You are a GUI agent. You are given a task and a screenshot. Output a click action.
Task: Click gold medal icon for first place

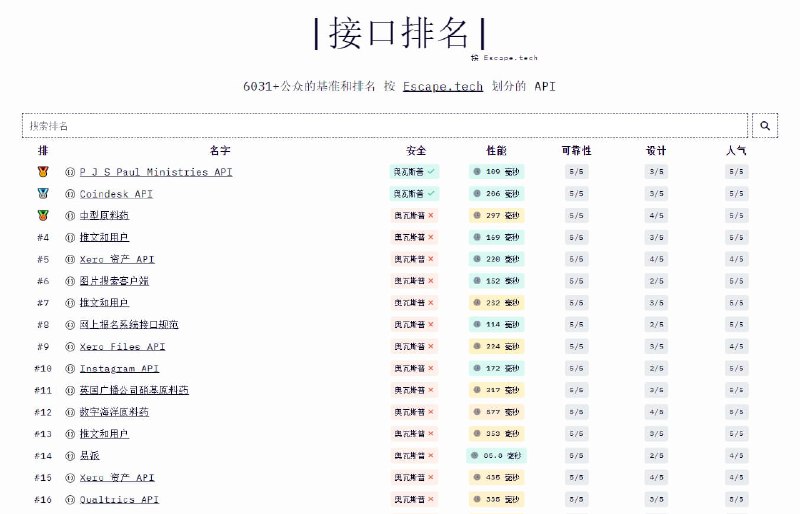pyautogui.click(x=43, y=172)
